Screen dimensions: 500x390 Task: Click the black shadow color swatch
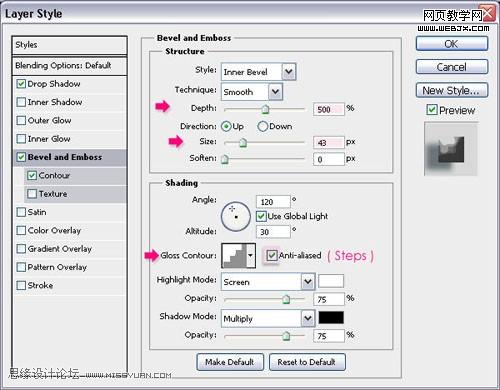tap(331, 318)
